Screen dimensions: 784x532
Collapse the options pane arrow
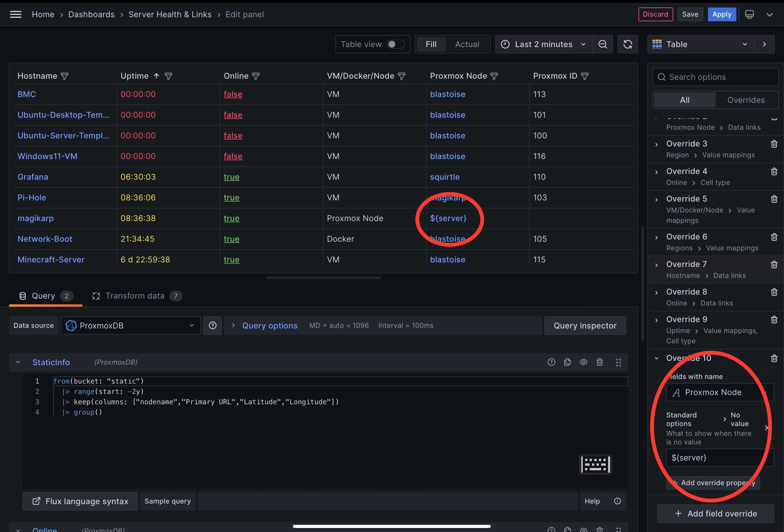764,44
